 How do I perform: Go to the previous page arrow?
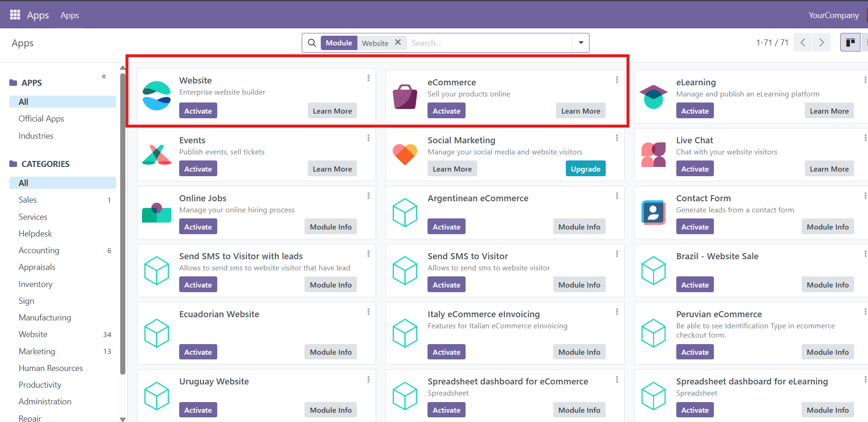pyautogui.click(x=803, y=43)
